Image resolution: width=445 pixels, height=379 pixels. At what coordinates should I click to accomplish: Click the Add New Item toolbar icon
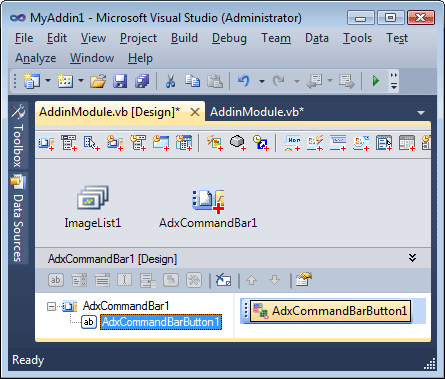pos(65,81)
